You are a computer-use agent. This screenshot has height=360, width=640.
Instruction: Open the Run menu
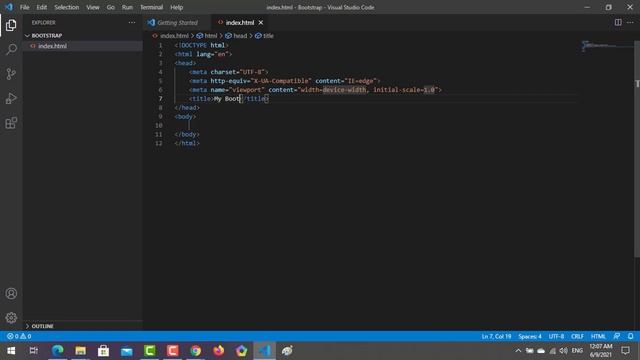(127, 7)
